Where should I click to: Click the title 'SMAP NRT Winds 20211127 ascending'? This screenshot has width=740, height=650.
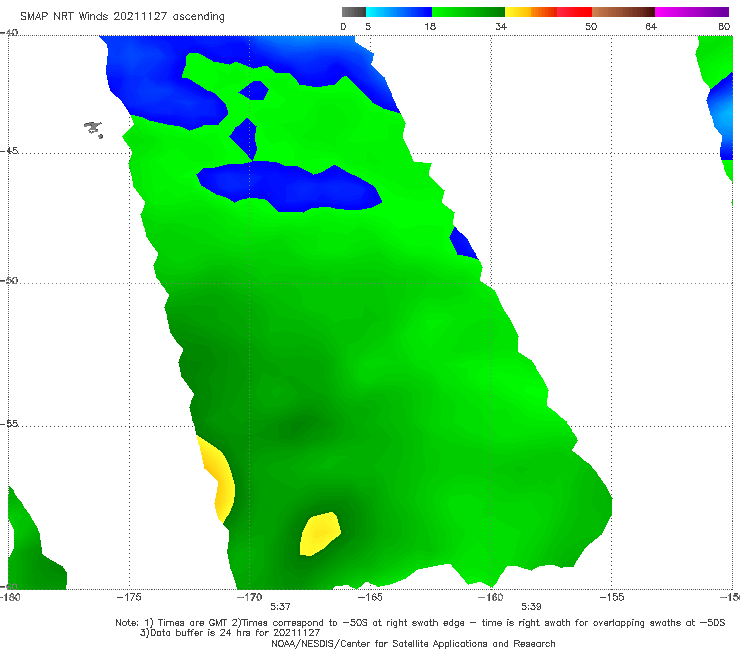(x=122, y=17)
